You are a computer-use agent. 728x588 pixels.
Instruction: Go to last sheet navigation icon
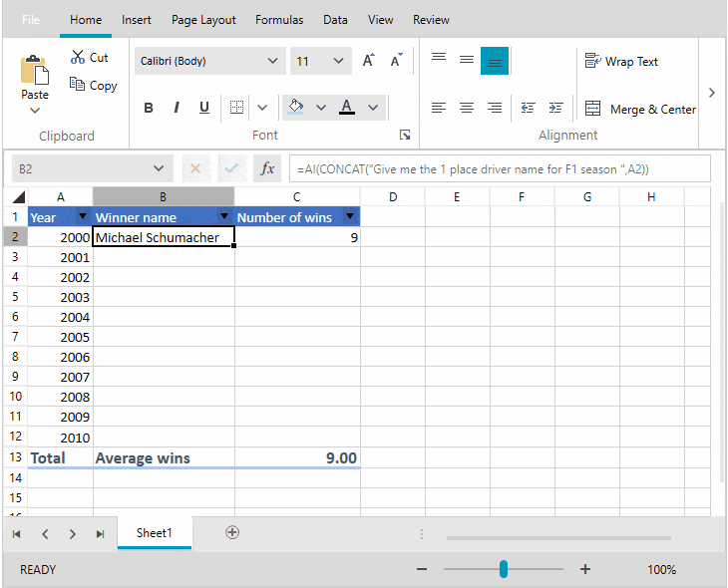tap(100, 534)
